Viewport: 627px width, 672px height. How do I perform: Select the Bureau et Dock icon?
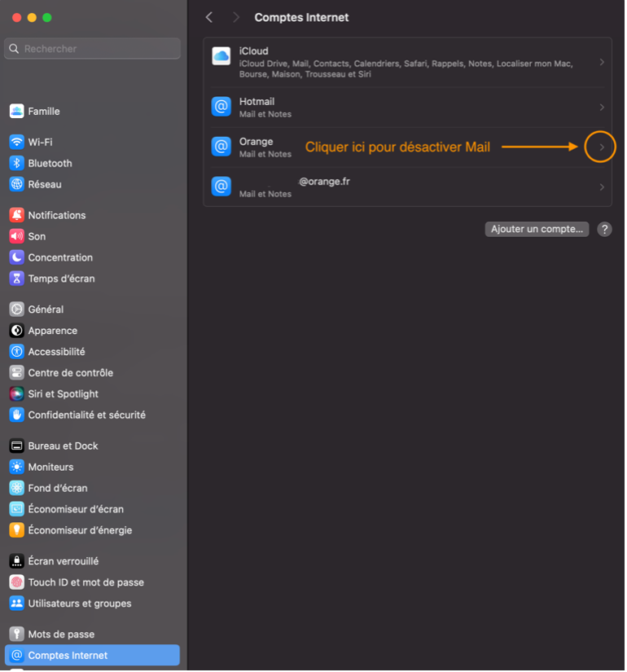pos(17,446)
